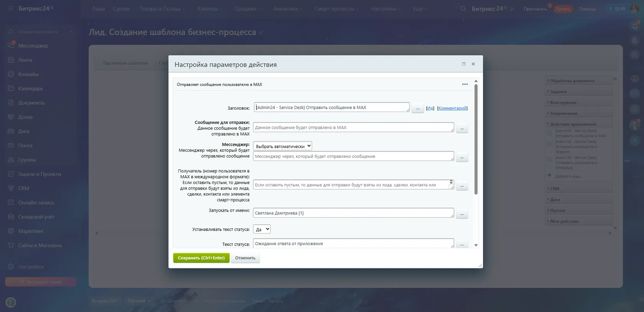
Task: Expand the recipient field stepper arrows
Action: click(451, 182)
